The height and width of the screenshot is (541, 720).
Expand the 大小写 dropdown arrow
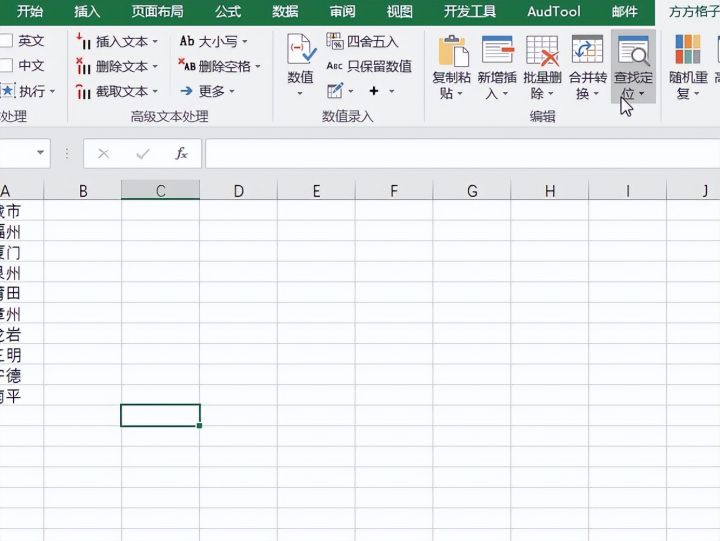[x=245, y=42]
